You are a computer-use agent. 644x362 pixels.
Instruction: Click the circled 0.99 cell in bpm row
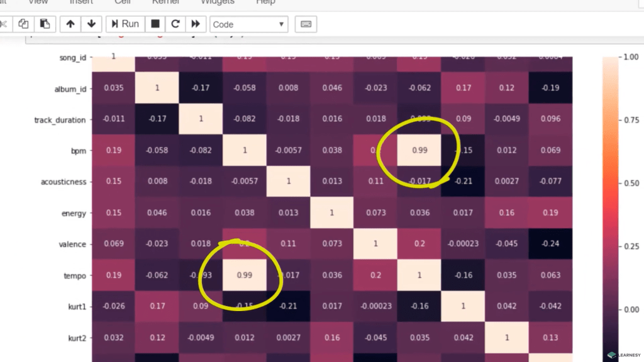pos(419,150)
